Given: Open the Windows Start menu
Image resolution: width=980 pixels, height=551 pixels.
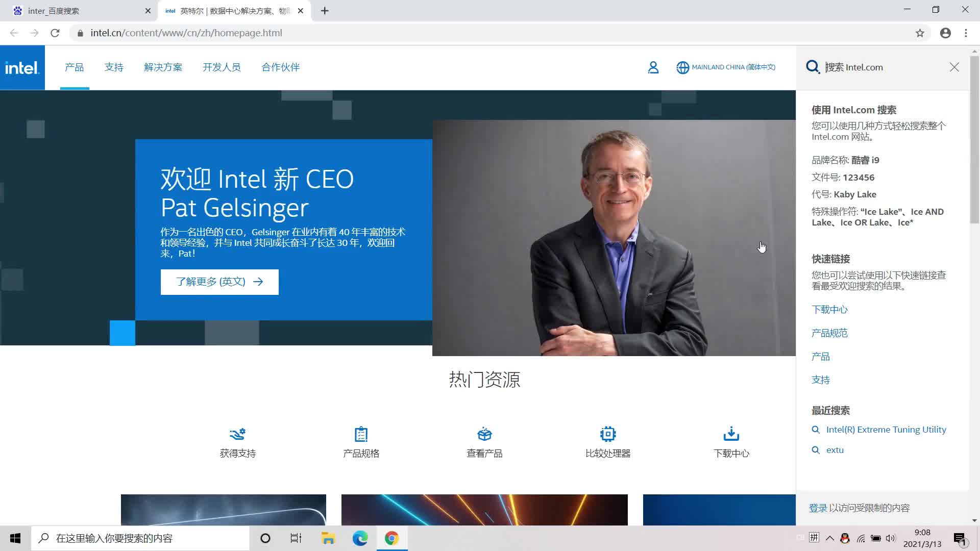Looking at the screenshot, I should tap(15, 538).
